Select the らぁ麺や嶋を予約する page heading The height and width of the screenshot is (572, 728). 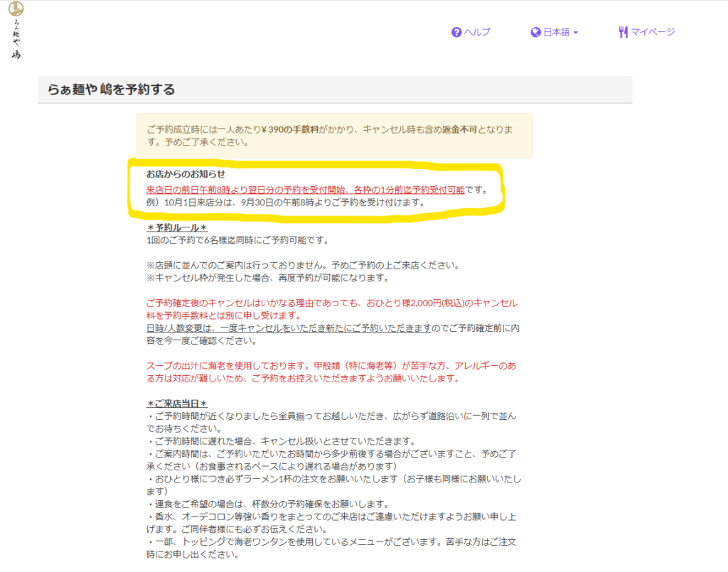[111, 90]
